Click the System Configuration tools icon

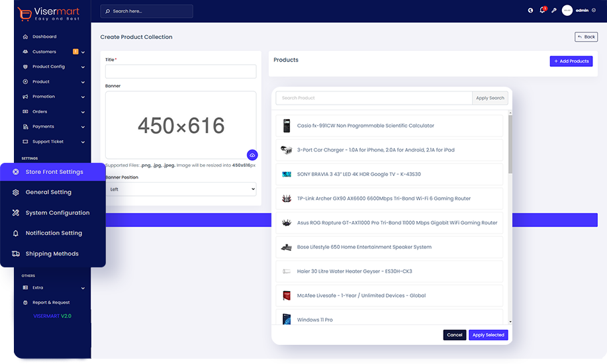coord(15,212)
